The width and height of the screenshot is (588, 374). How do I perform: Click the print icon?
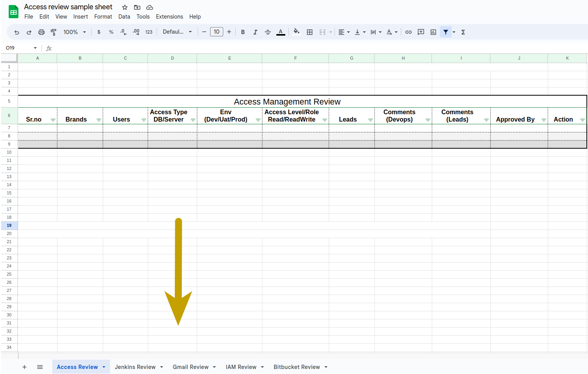coord(41,32)
